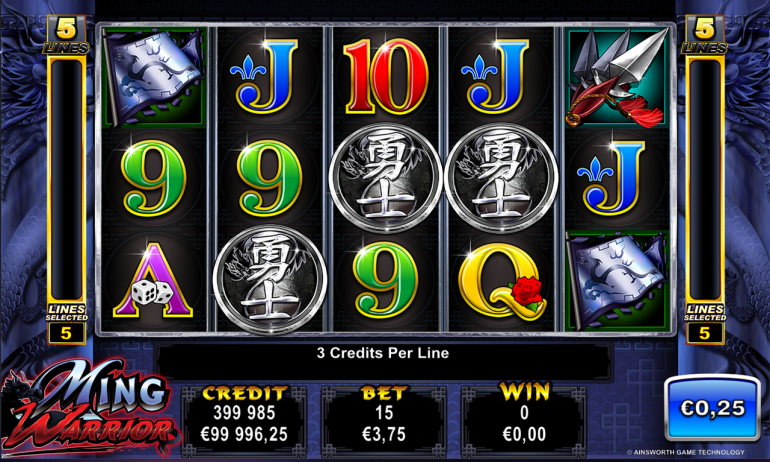The width and height of the screenshot is (770, 462).
Task: Click the €0,25 denomination button
Action: (712, 408)
